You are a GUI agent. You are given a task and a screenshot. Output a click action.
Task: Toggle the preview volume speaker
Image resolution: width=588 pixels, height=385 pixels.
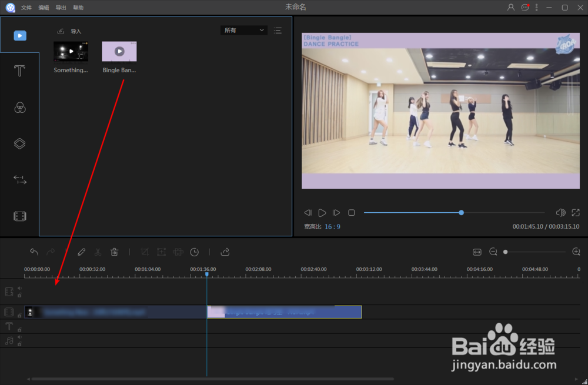pyautogui.click(x=560, y=213)
